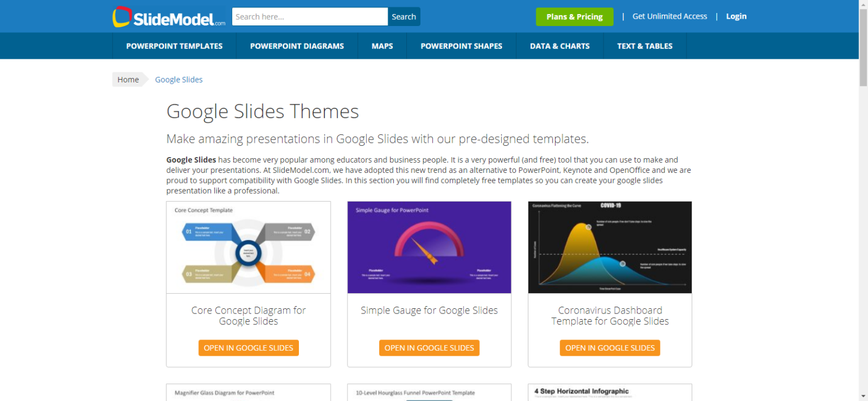The height and width of the screenshot is (401, 868).
Task: Open Coronavirus Dashboard in Google Slides
Action: (x=610, y=348)
